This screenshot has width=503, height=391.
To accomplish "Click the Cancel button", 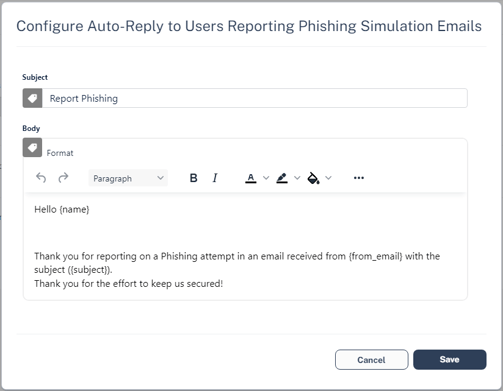I will 371,360.
